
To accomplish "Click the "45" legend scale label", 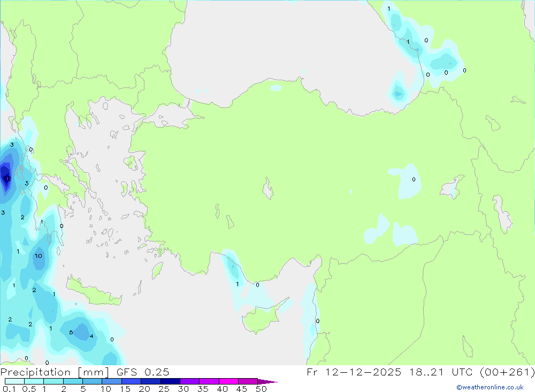I will 242,389.
